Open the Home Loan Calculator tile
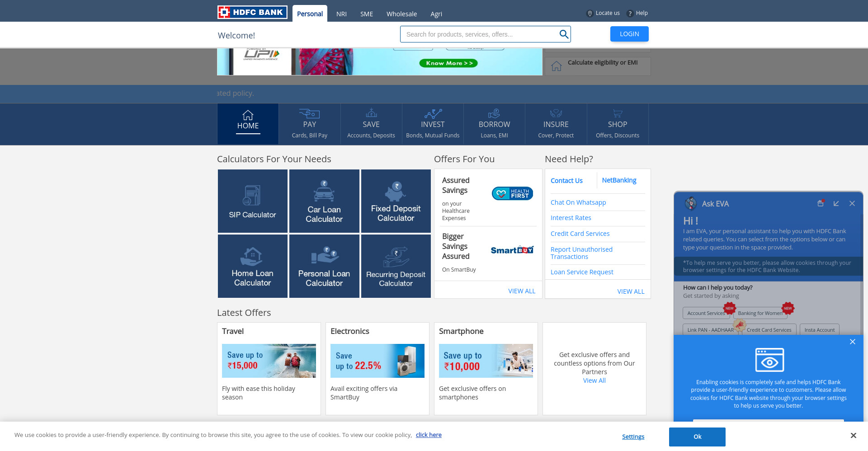868x451 pixels. pyautogui.click(x=253, y=266)
